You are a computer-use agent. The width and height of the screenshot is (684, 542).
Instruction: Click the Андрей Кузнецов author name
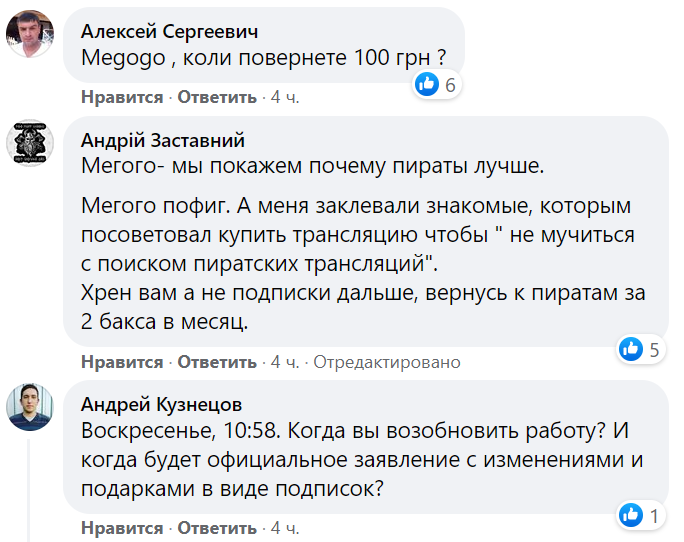pos(161,404)
